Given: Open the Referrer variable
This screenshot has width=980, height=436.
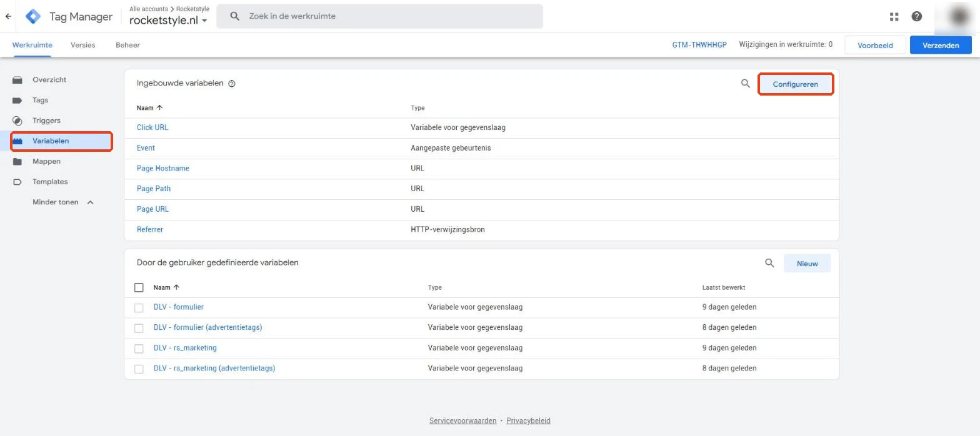Looking at the screenshot, I should [x=150, y=230].
